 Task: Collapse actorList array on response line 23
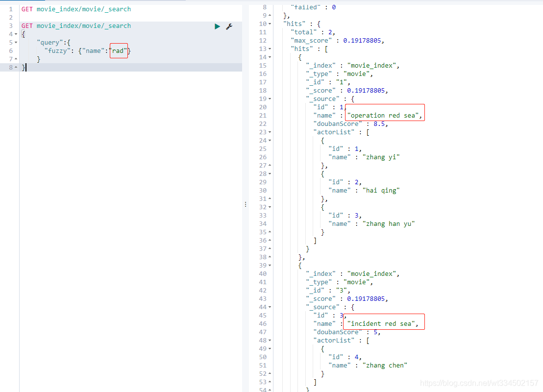pos(270,132)
